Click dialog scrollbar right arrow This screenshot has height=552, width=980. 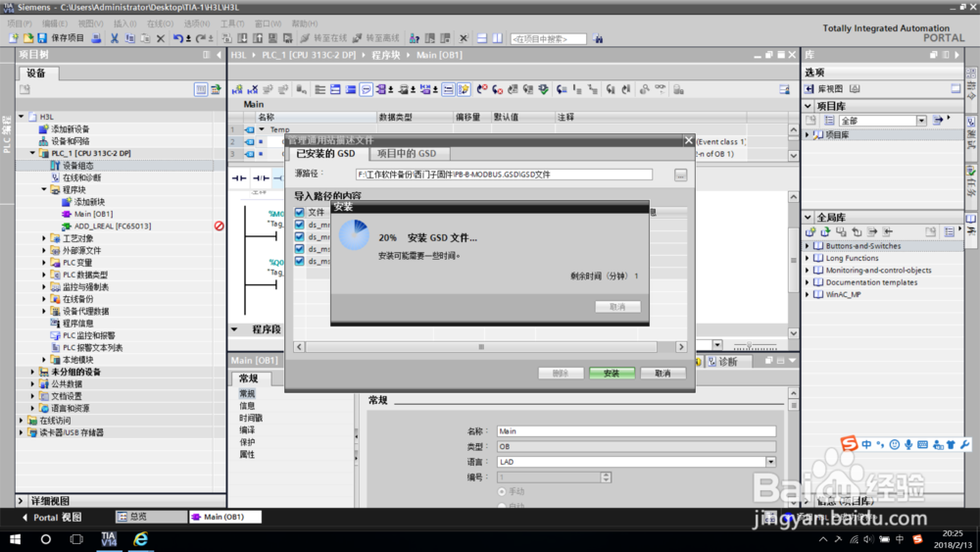tap(681, 347)
